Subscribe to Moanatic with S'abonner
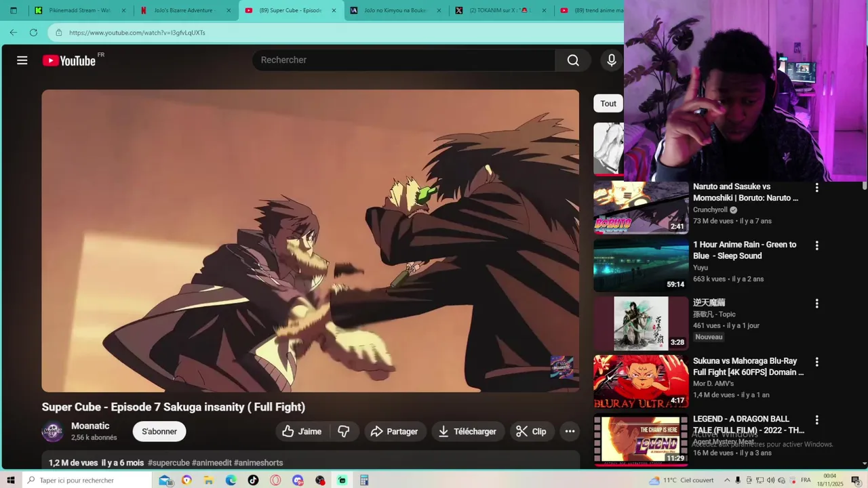Screen dimensions: 868x488 (x=159, y=432)
